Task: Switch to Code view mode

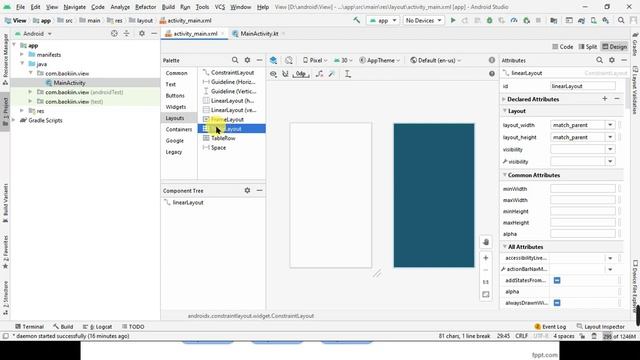Action: click(x=563, y=47)
